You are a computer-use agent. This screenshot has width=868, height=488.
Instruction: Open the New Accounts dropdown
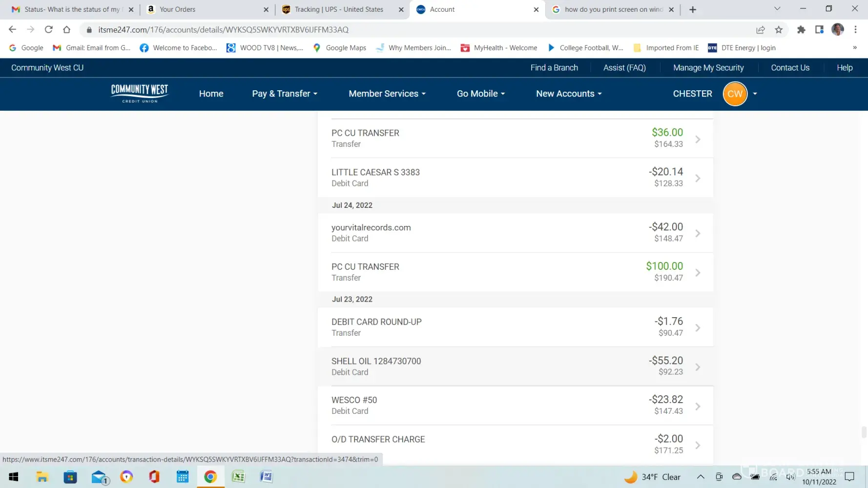[x=569, y=94]
